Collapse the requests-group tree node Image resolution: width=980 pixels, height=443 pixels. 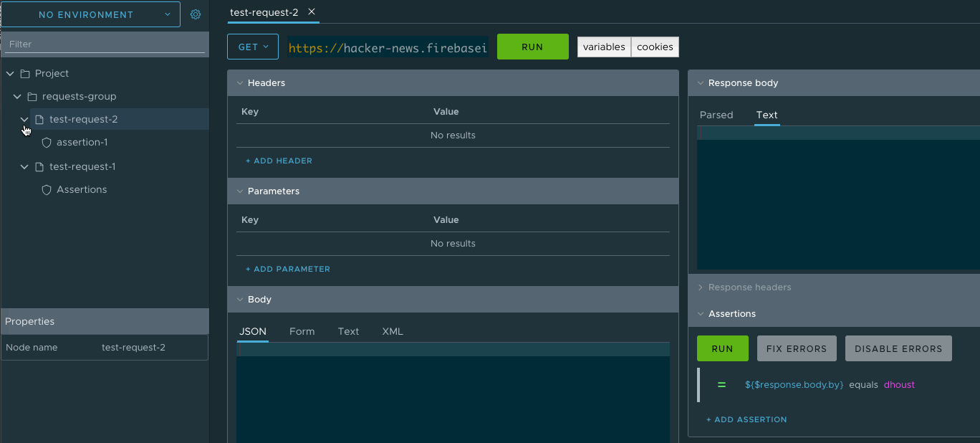click(x=17, y=97)
